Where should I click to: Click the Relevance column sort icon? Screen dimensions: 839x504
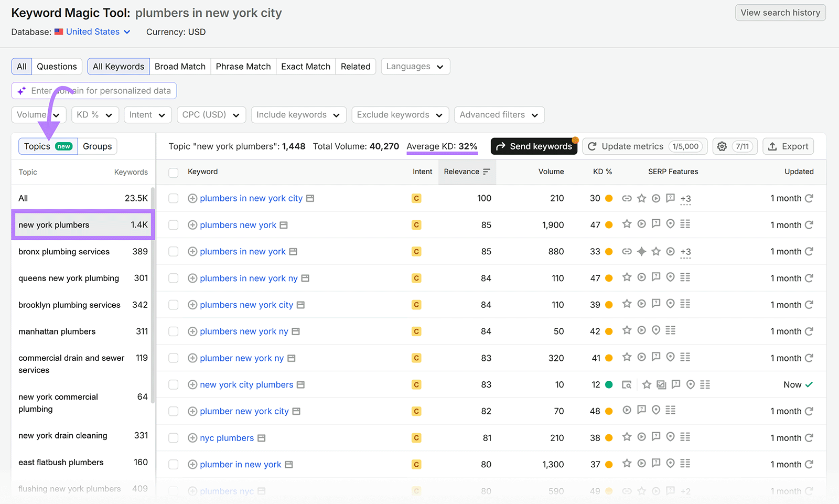point(486,171)
